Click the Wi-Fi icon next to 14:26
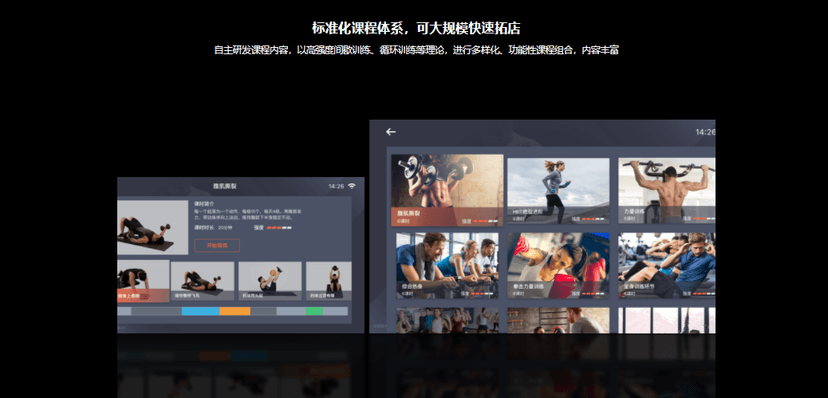828x398 pixels. [x=352, y=186]
